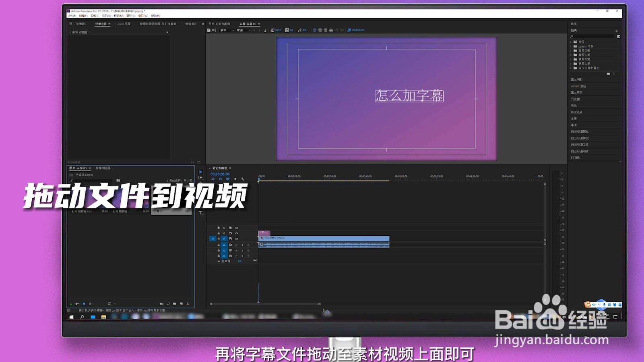Open 基本声音 panel on right
The width and height of the screenshot is (644, 362).
pos(576,93)
